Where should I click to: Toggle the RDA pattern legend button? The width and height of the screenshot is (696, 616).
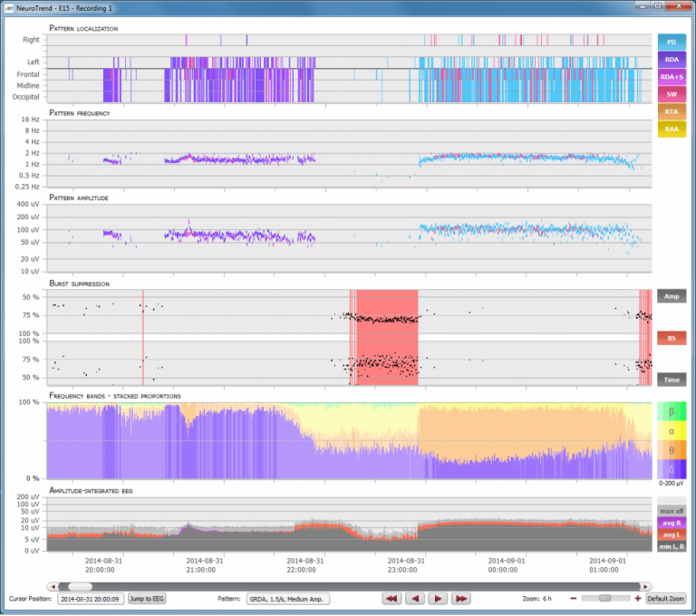tap(672, 60)
